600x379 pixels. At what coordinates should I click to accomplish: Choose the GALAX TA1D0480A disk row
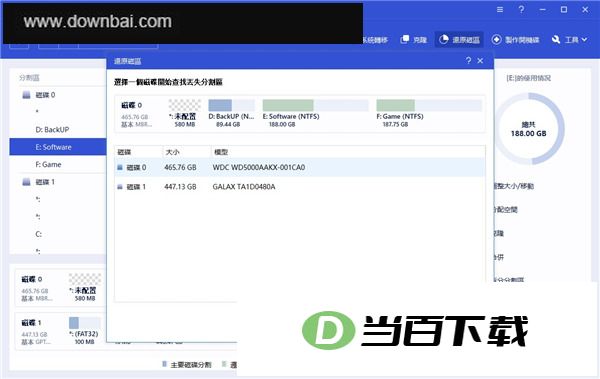click(300, 187)
